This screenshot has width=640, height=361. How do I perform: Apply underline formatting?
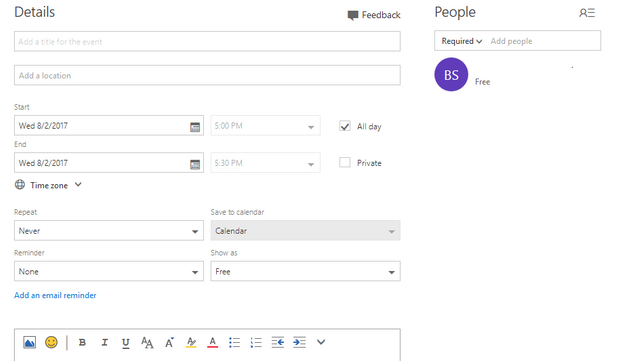click(126, 343)
